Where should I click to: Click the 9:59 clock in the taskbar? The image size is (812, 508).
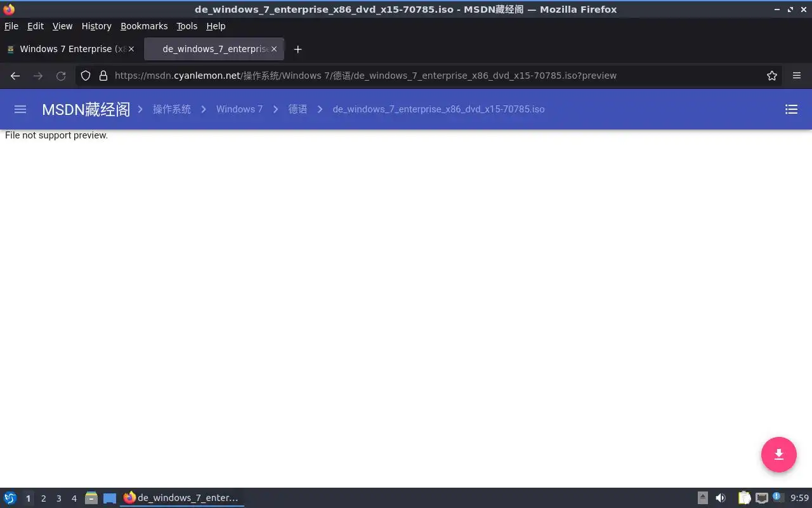(799, 498)
